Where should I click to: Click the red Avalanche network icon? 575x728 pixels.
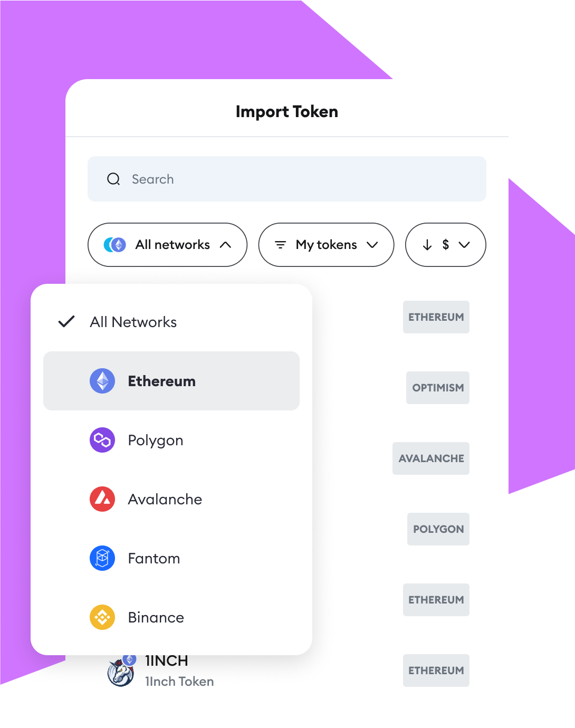click(102, 499)
